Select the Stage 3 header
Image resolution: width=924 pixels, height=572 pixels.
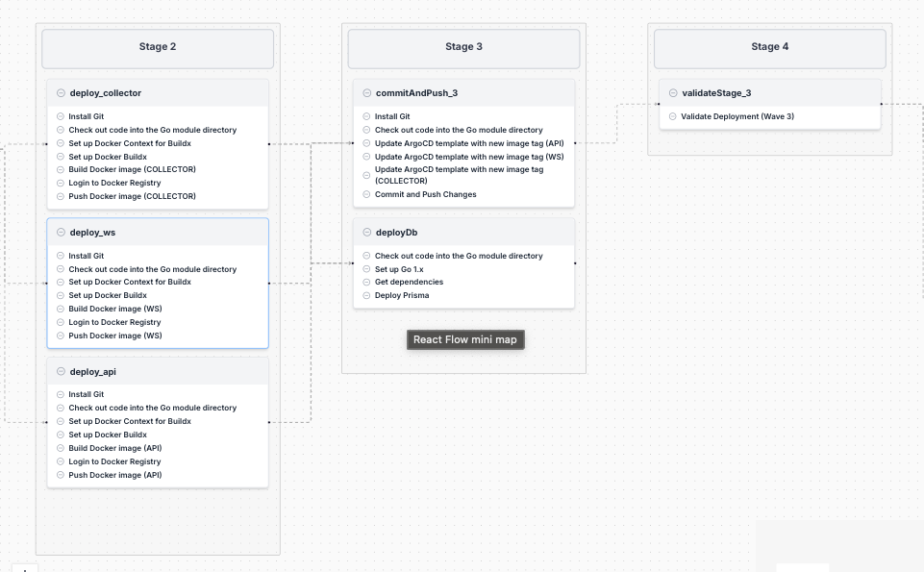pyautogui.click(x=463, y=47)
